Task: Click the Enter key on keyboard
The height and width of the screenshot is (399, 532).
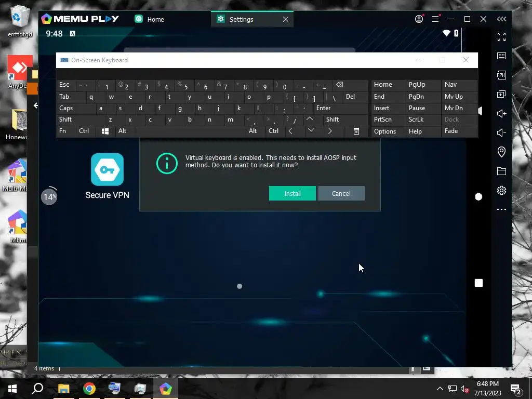Action: point(341,108)
